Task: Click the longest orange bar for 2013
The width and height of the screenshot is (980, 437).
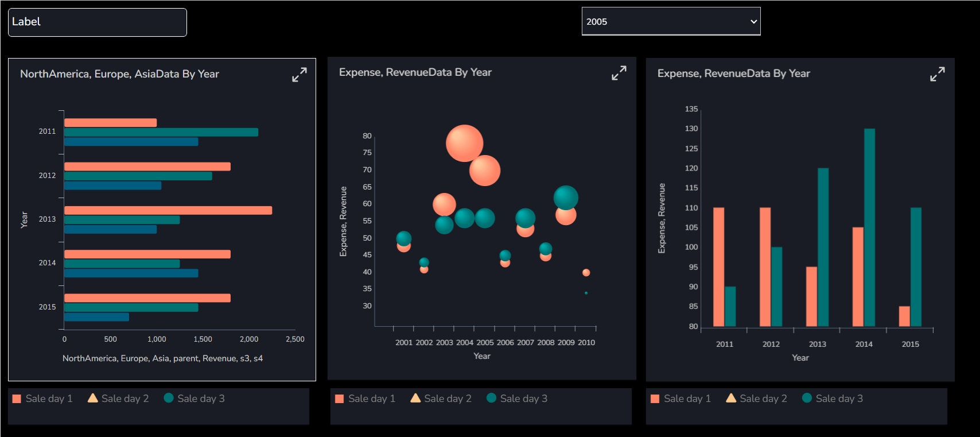Action: [x=168, y=210]
